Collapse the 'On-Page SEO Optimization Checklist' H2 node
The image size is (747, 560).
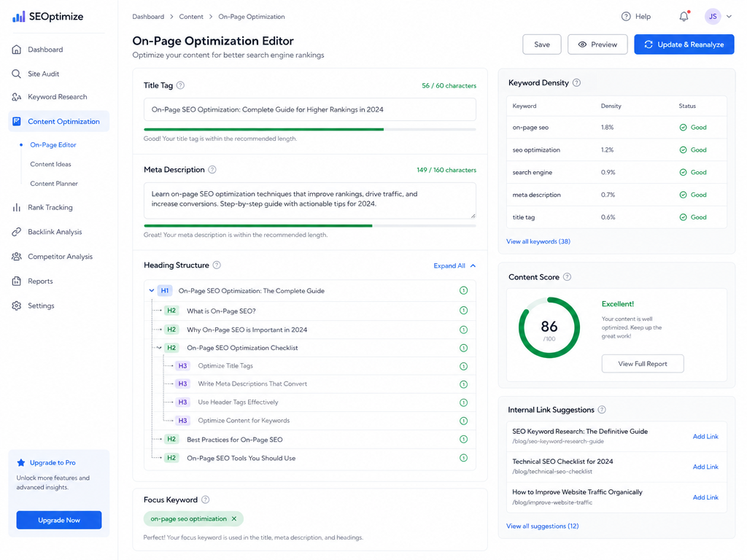tap(159, 348)
